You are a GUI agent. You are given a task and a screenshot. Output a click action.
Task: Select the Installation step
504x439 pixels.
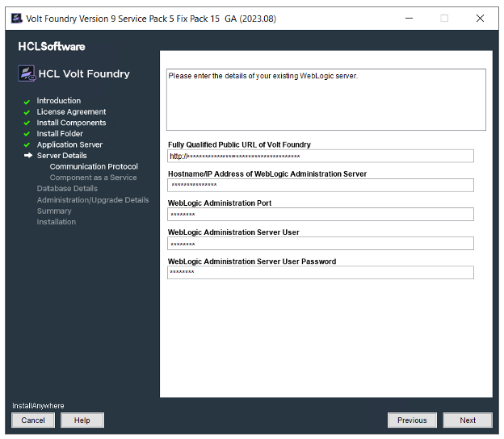click(57, 222)
